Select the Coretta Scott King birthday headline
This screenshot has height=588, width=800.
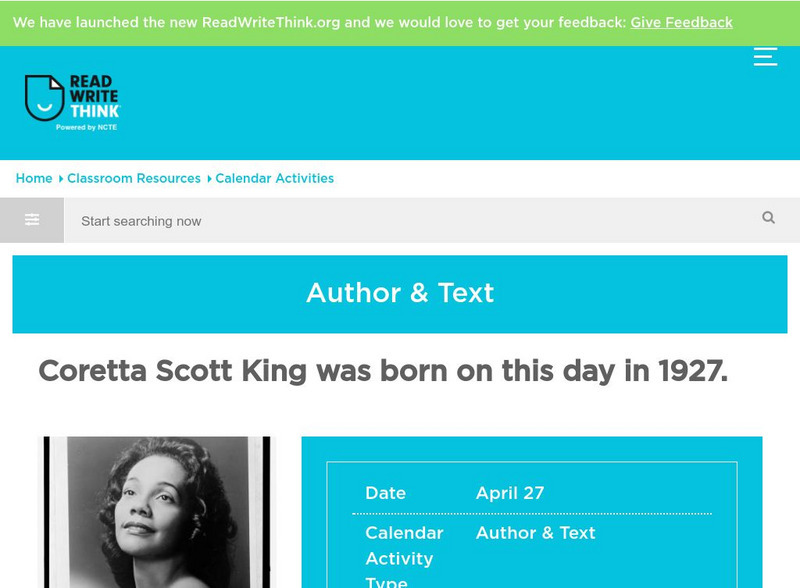coord(383,371)
